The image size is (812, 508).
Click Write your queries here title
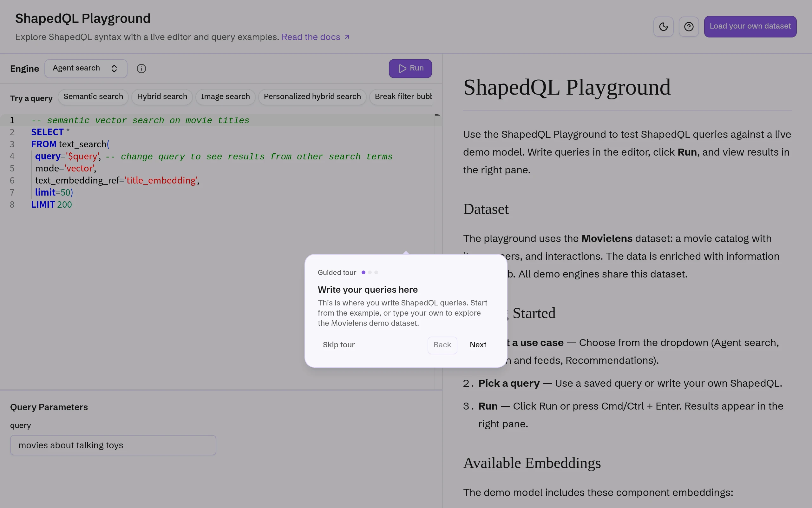pos(368,290)
